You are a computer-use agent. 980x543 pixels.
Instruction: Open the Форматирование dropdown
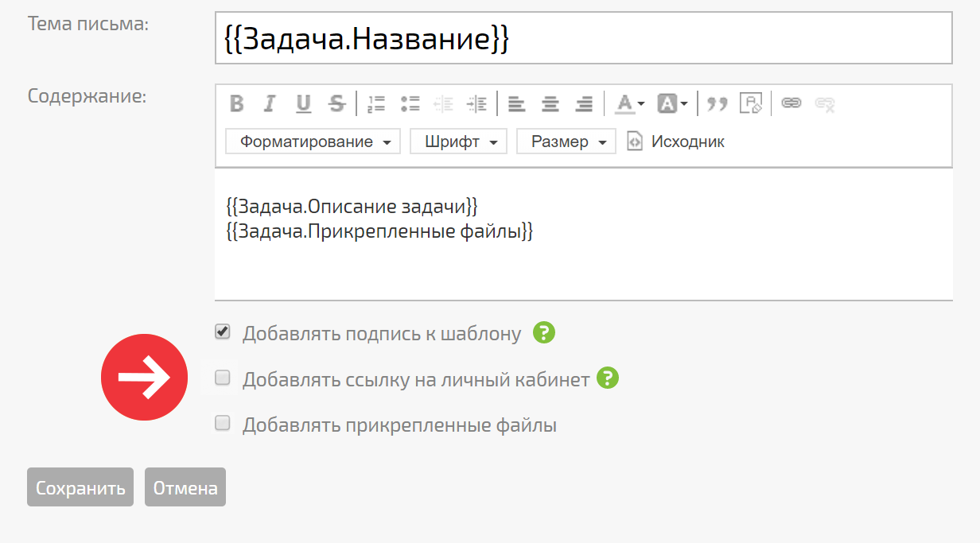[x=313, y=142]
